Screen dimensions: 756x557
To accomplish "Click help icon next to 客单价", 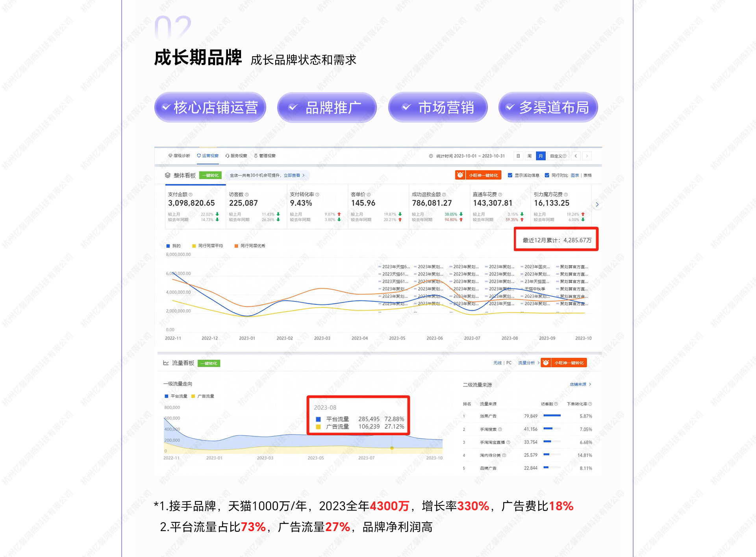I will coord(369,194).
